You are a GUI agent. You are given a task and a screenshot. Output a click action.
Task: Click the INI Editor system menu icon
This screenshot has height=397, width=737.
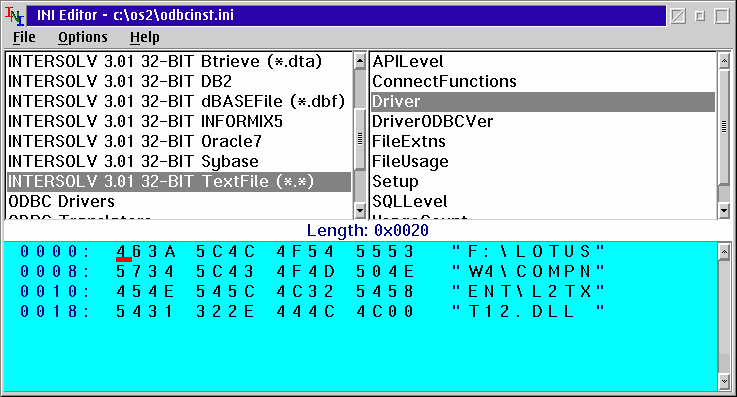pyautogui.click(x=15, y=16)
